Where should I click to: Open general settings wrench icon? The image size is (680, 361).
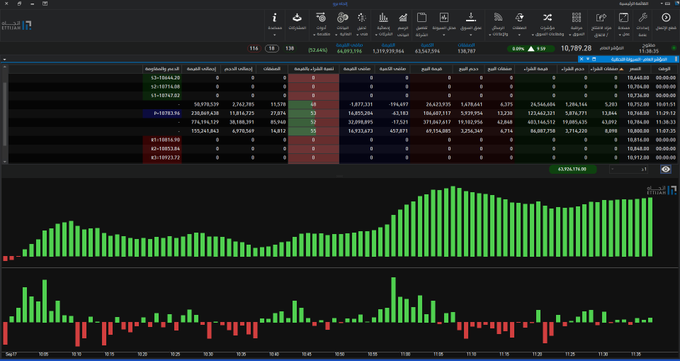[643, 17]
